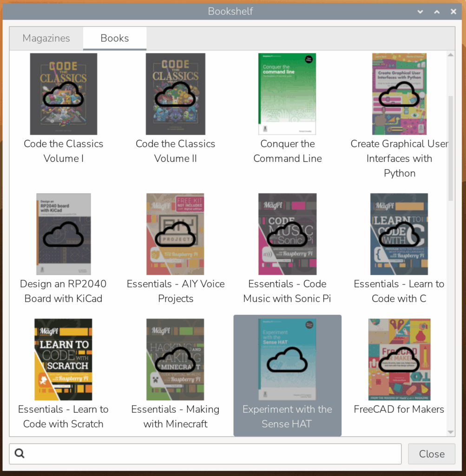The image size is (466, 476).
Task: Click cloud icon on FreeCAD for Makers cover
Action: (x=399, y=359)
